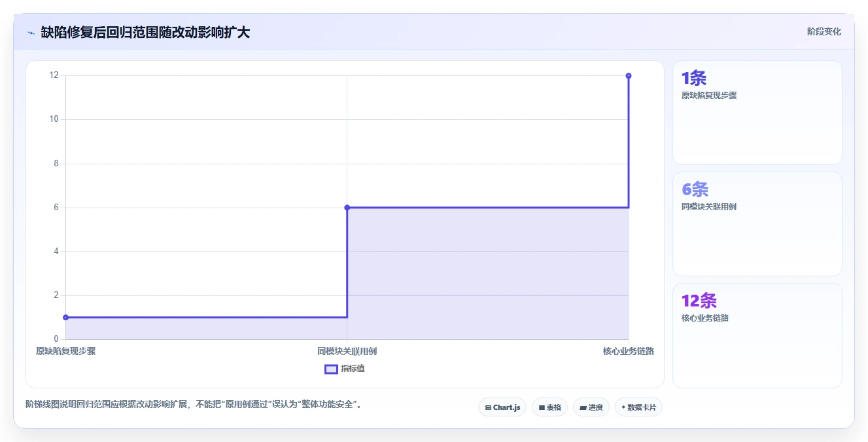This screenshot has height=442, width=868.
Task: Click the star icon in 数据卡片 chip
Action: pyautogui.click(x=623, y=407)
